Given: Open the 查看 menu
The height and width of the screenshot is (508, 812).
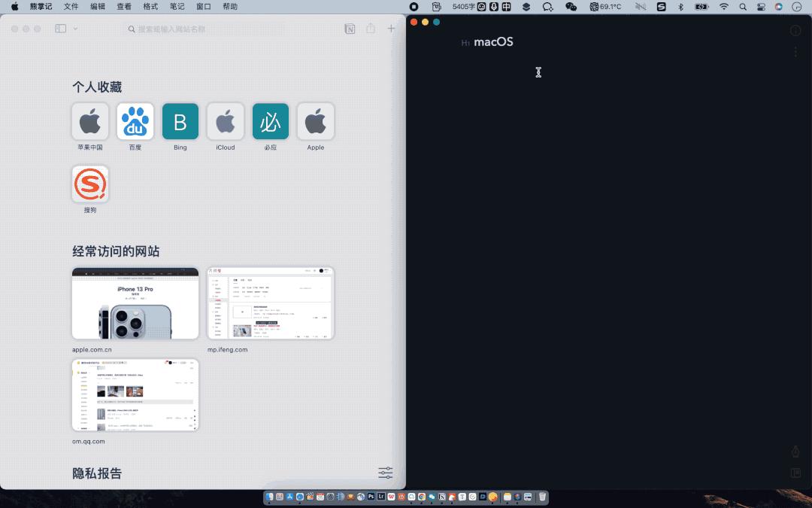Looking at the screenshot, I should [124, 7].
